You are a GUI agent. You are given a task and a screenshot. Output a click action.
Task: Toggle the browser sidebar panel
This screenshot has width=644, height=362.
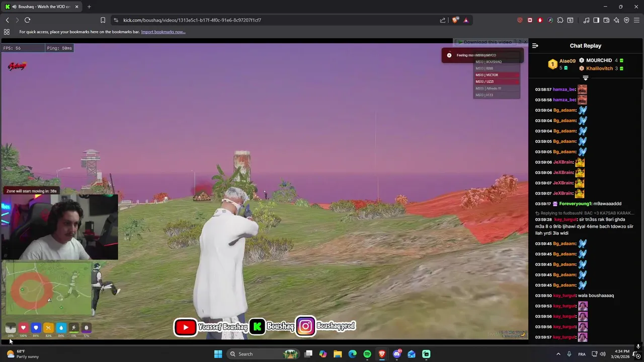[596, 20]
